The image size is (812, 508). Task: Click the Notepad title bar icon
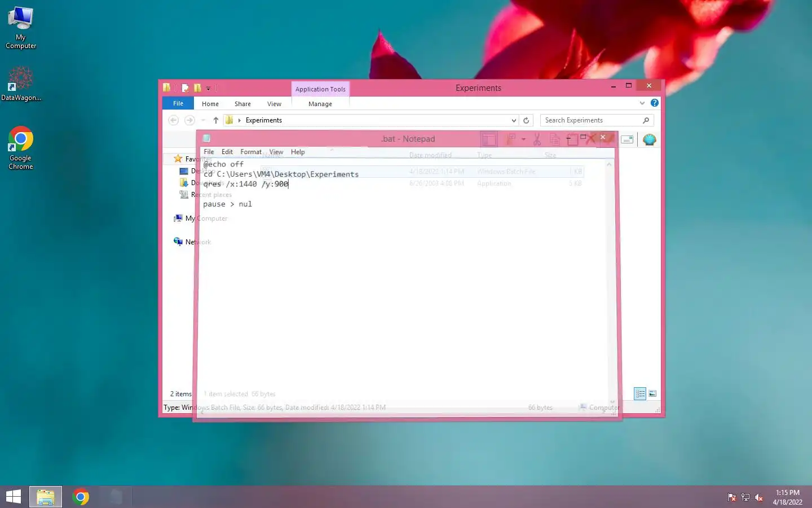(x=206, y=138)
